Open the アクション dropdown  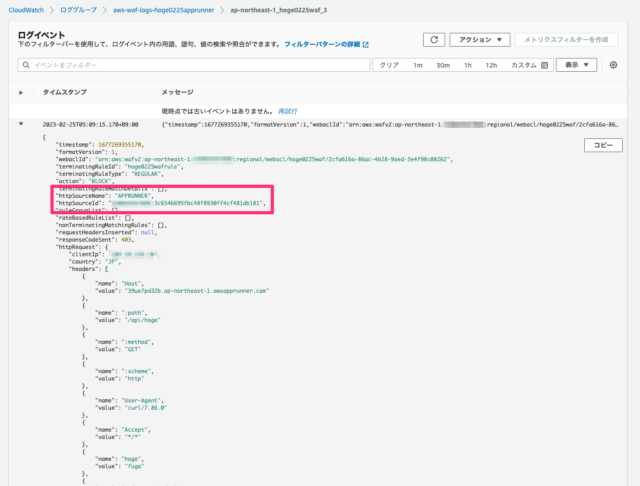pyautogui.click(x=480, y=40)
